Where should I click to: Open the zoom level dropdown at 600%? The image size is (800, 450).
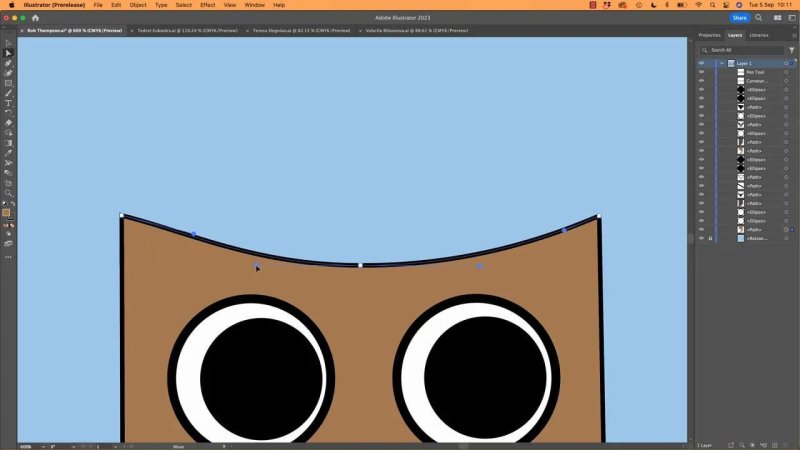click(43, 446)
